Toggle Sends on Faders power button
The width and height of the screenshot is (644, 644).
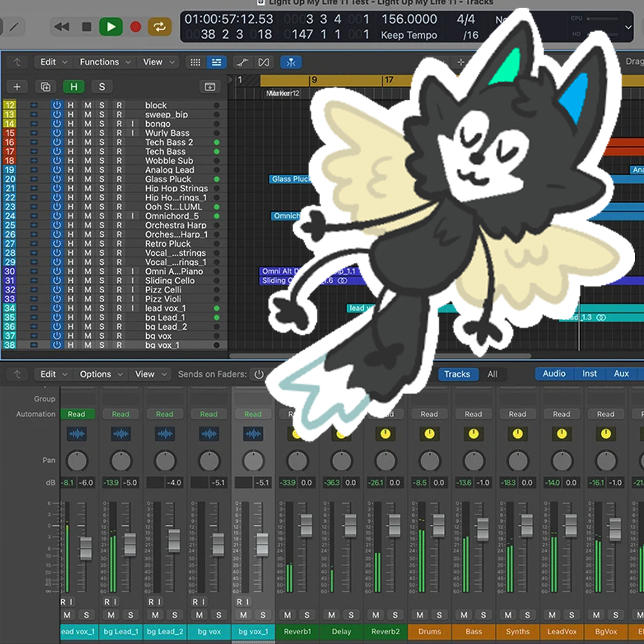coord(259,374)
